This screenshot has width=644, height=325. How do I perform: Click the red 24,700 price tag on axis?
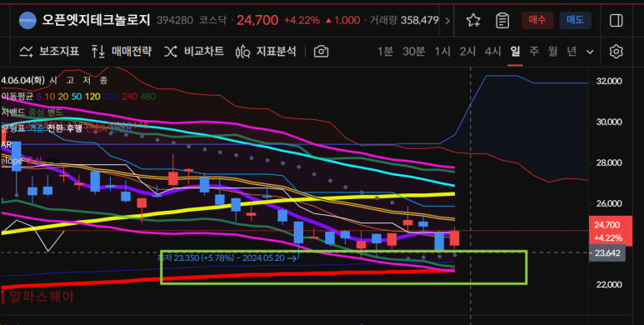[x=611, y=231]
